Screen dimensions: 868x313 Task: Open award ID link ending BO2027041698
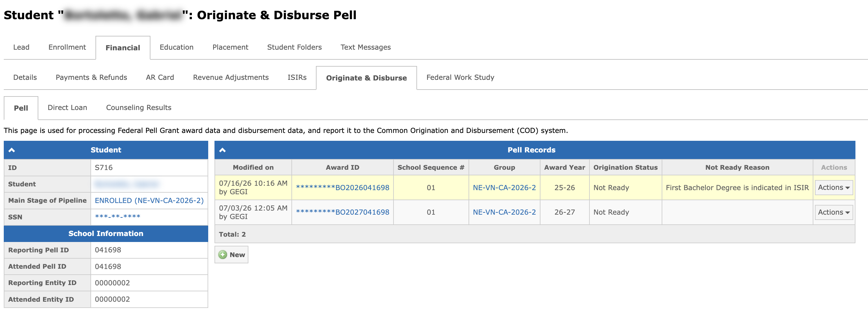pyautogui.click(x=342, y=212)
